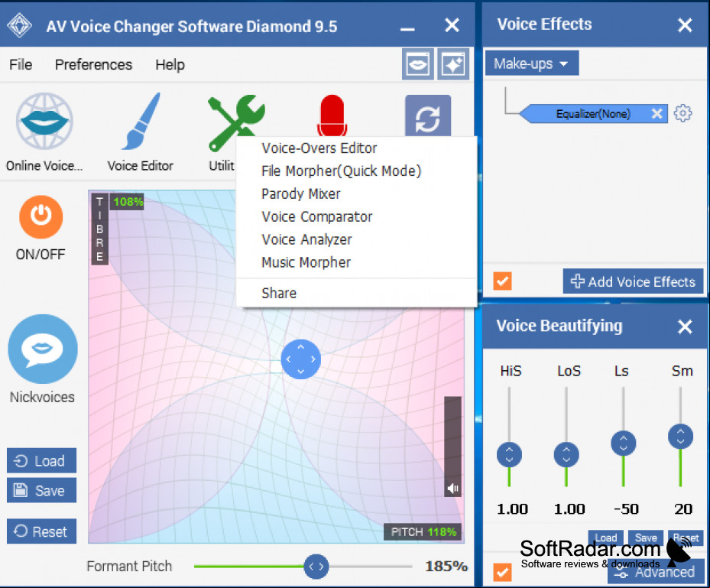
Task: Click the Load button in main window
Action: (41, 461)
